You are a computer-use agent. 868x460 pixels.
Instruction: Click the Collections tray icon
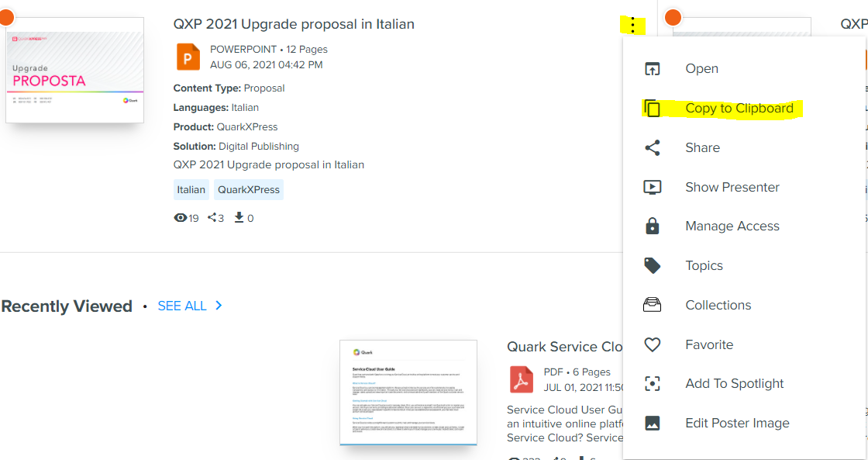(x=653, y=305)
